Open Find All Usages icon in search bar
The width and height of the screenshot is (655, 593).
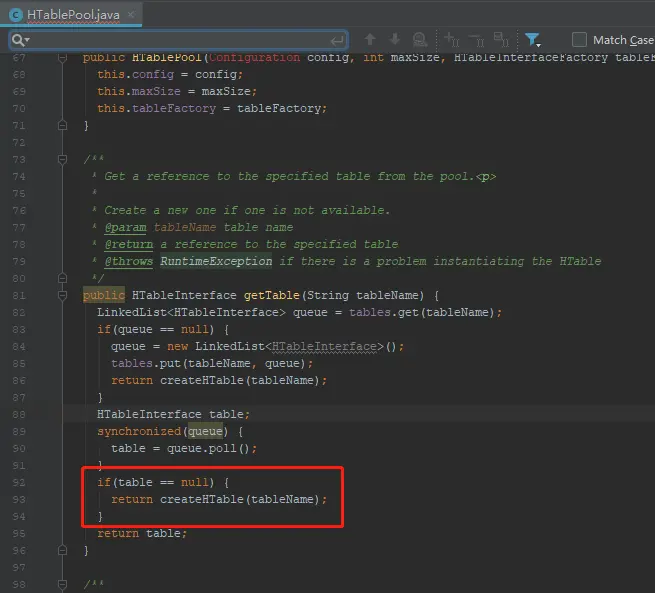[419, 40]
